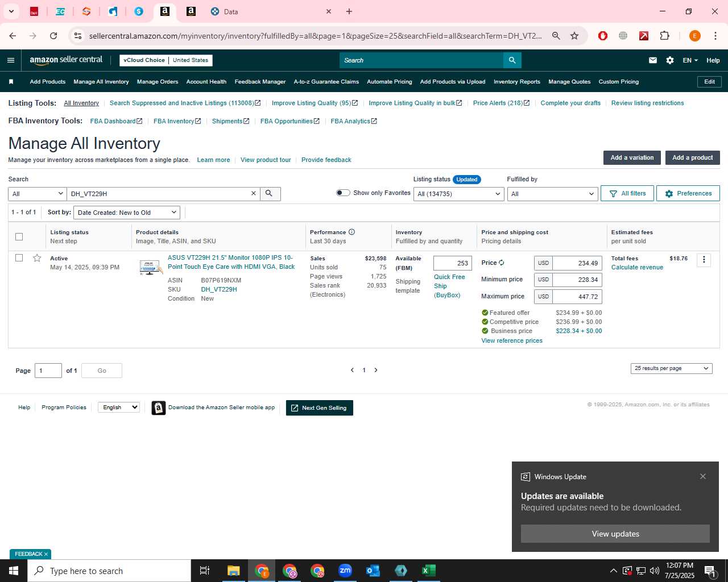
Task: Check the ASUS VT229H row checkbox
Action: (x=19, y=258)
